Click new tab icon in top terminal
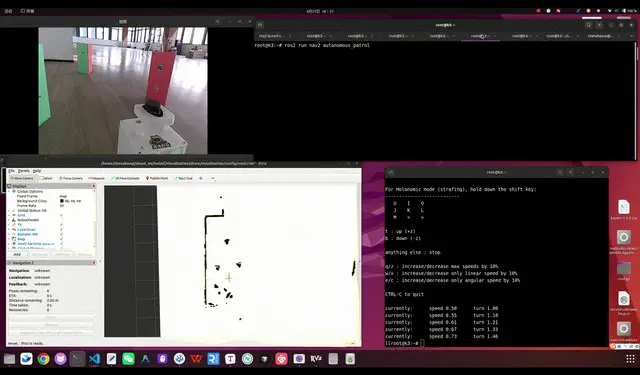Image resolution: width=640 pixels, height=375 pixels. (x=260, y=25)
